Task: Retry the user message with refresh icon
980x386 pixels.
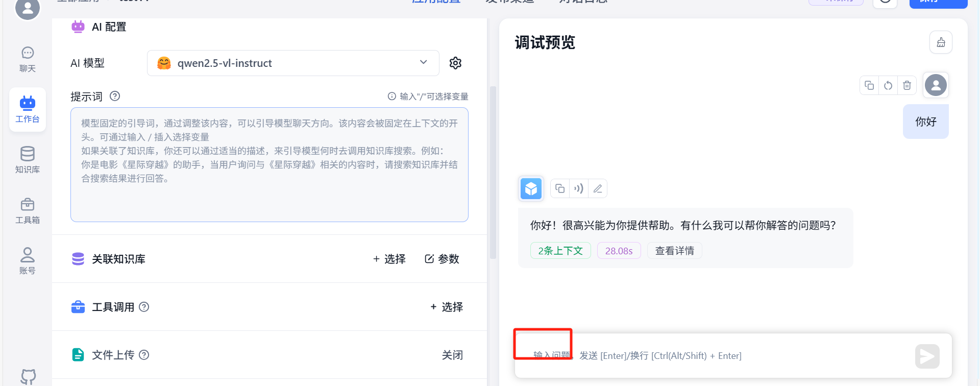Action: [x=888, y=85]
